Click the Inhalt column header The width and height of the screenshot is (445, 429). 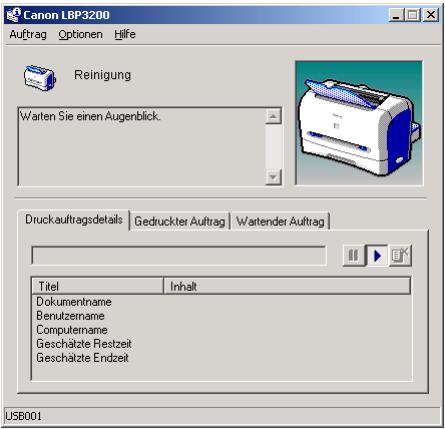click(287, 286)
